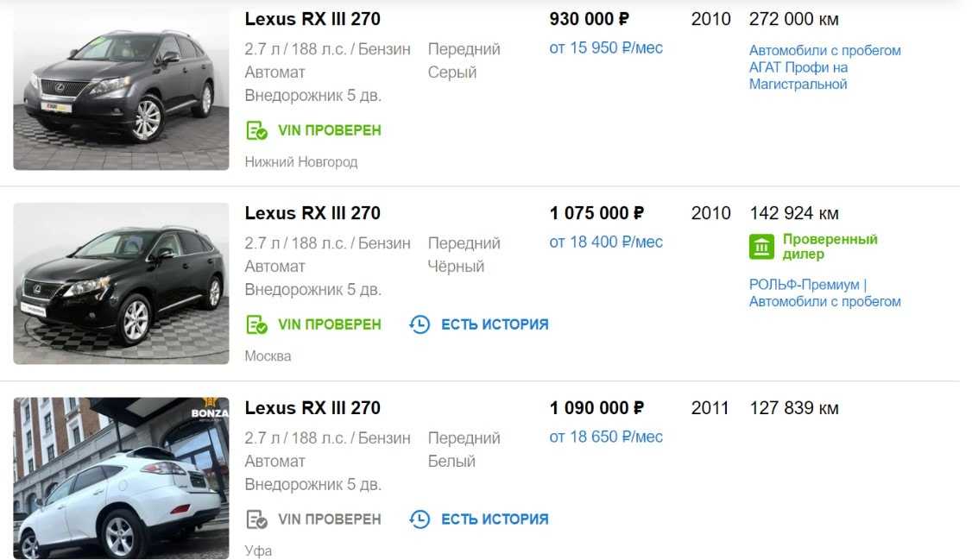Open the black Lexus RX photo thumbnail
The image size is (972, 560).
pyautogui.click(x=121, y=284)
